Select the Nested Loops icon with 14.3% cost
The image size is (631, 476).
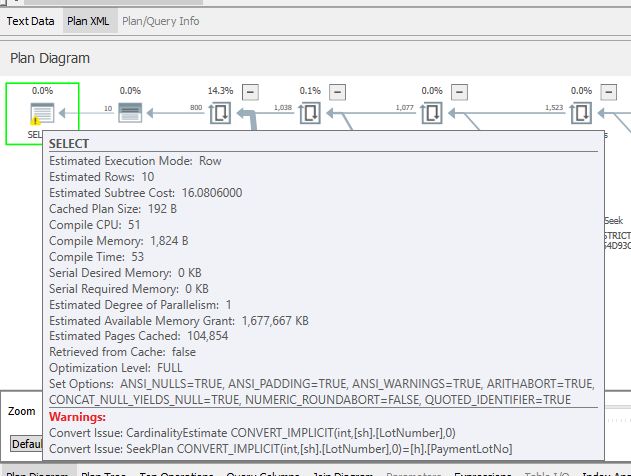click(220, 113)
